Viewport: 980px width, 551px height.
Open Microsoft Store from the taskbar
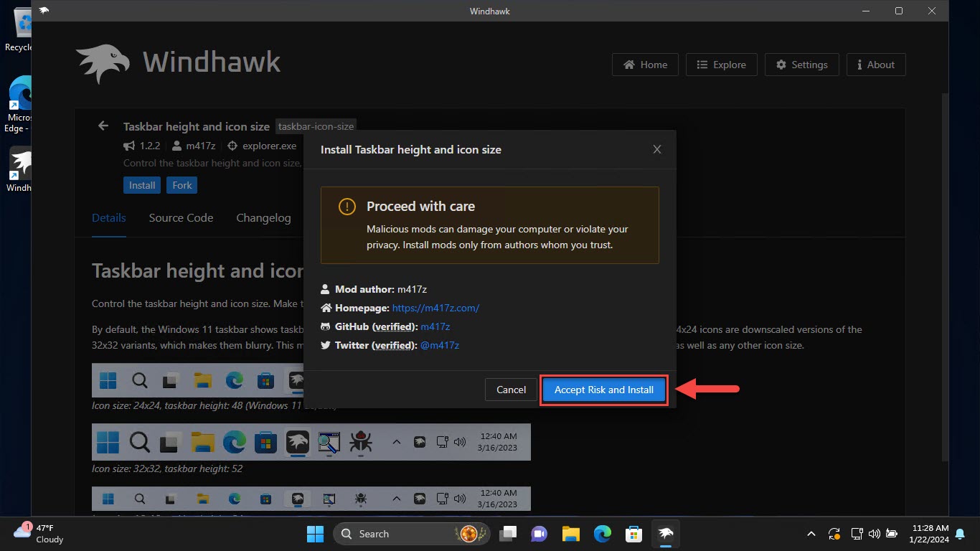click(633, 534)
